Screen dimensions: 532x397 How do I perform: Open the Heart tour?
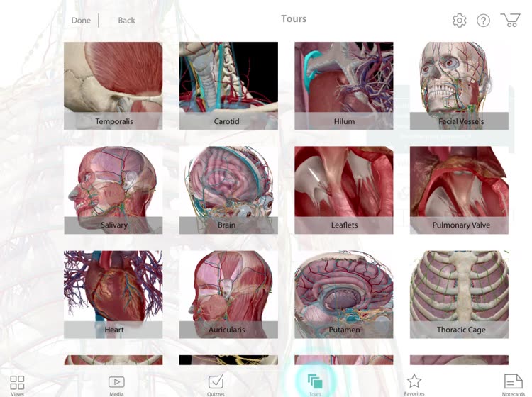(113, 295)
